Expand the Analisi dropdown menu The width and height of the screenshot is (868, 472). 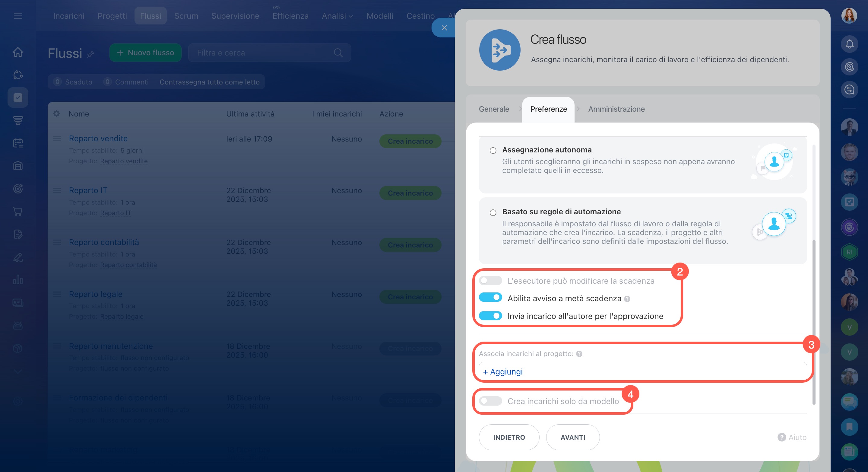tap(337, 16)
